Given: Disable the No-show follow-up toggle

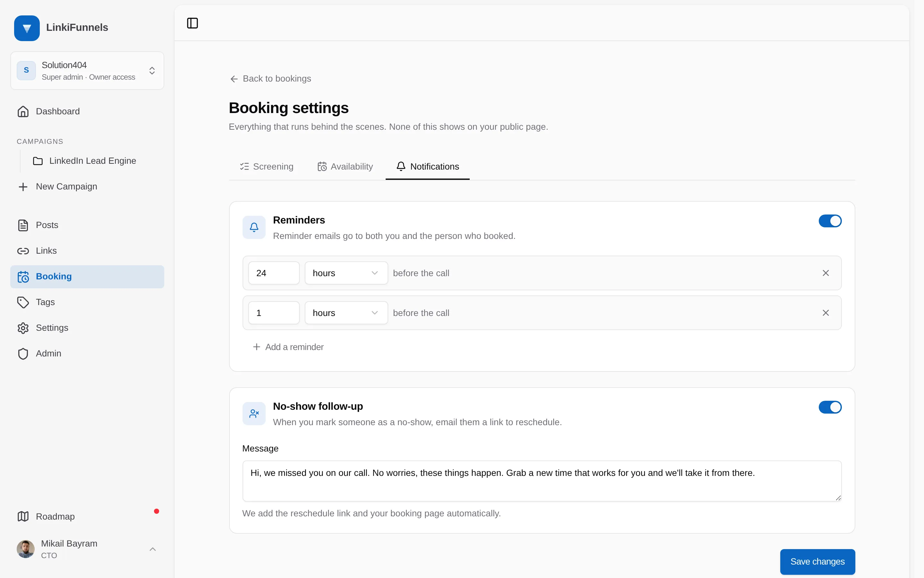Looking at the screenshot, I should coord(830,407).
